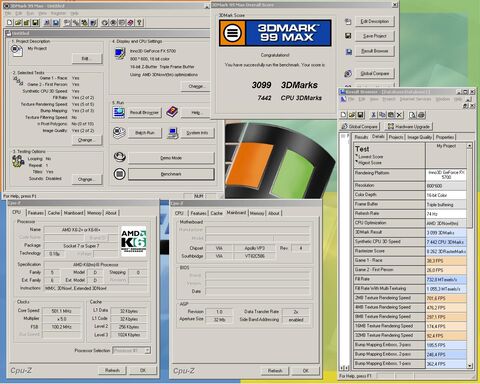Screen dimensions: 480x384
Task: Click the Hardware Upgrade toolbar button
Action: tap(409, 127)
